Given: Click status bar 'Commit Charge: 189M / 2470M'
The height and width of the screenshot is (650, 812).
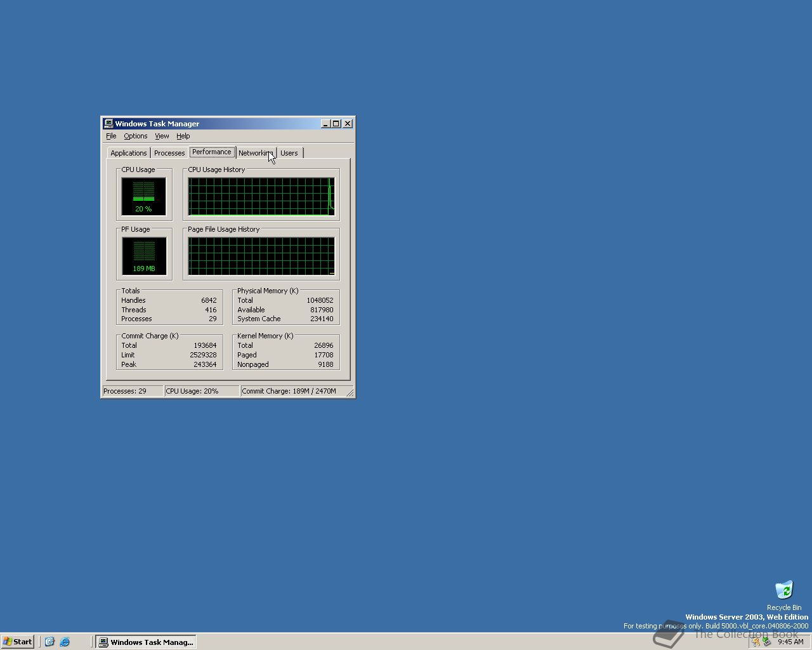Looking at the screenshot, I should [292, 391].
